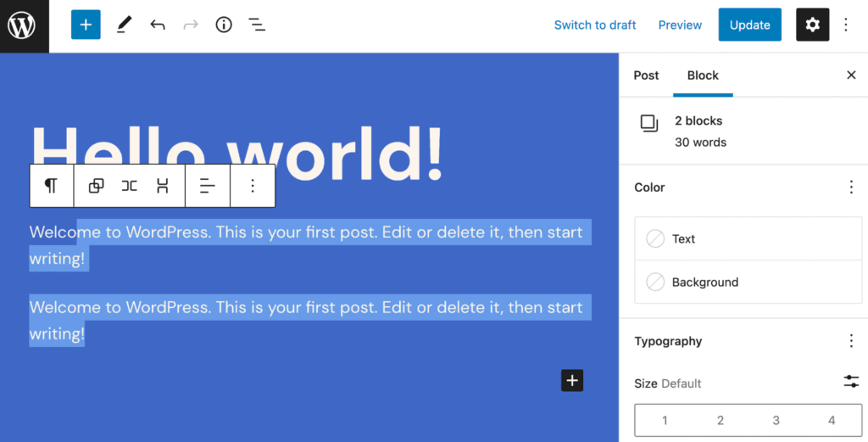Select the Tools pencil icon

click(x=124, y=25)
